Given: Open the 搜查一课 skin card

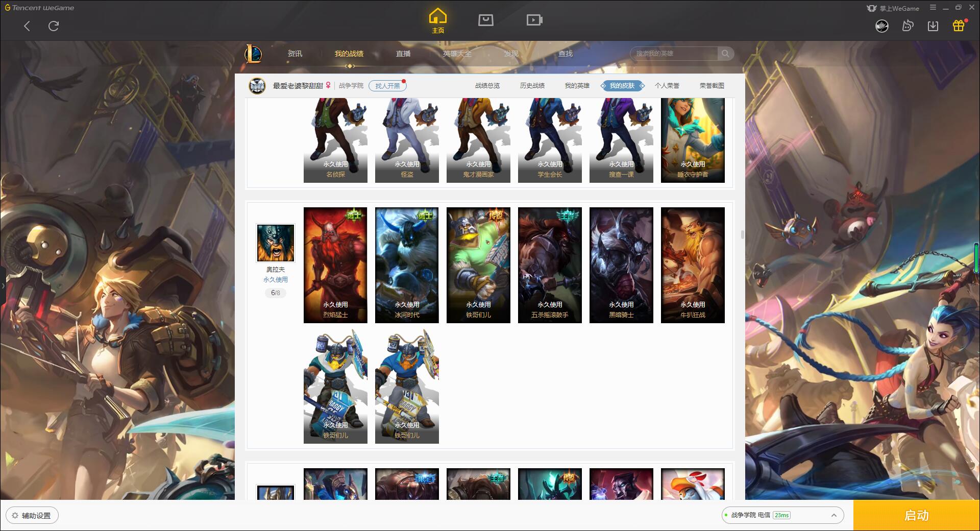Looking at the screenshot, I should coord(621,140).
